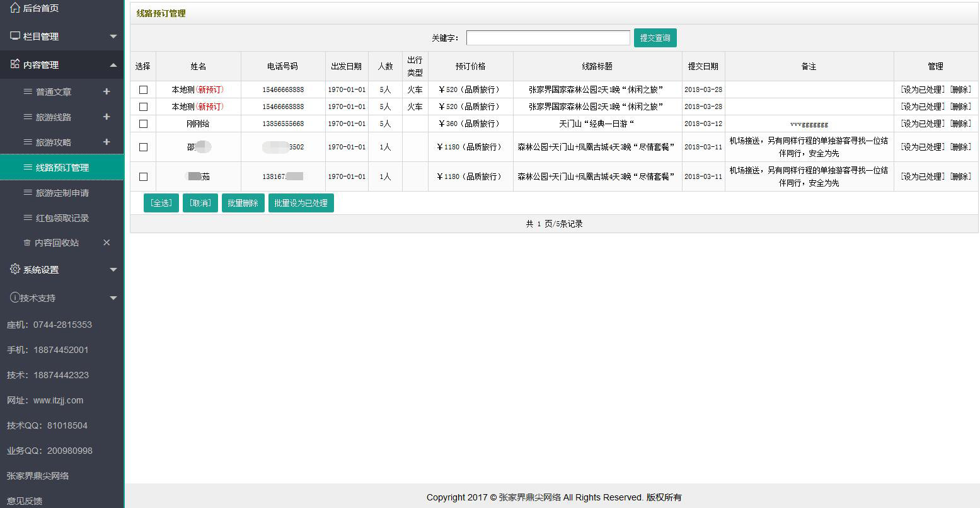Expand the 系统设置 dropdown arrow
The image size is (980, 508).
pyautogui.click(x=113, y=270)
